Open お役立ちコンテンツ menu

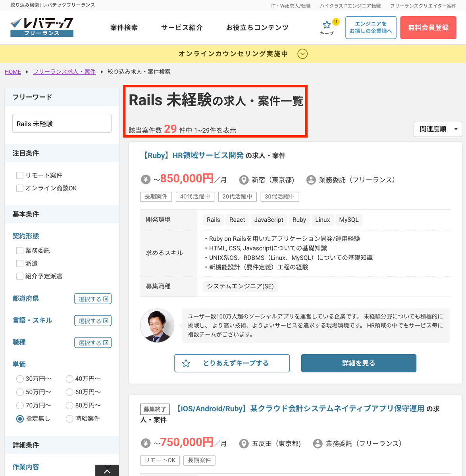257,28
